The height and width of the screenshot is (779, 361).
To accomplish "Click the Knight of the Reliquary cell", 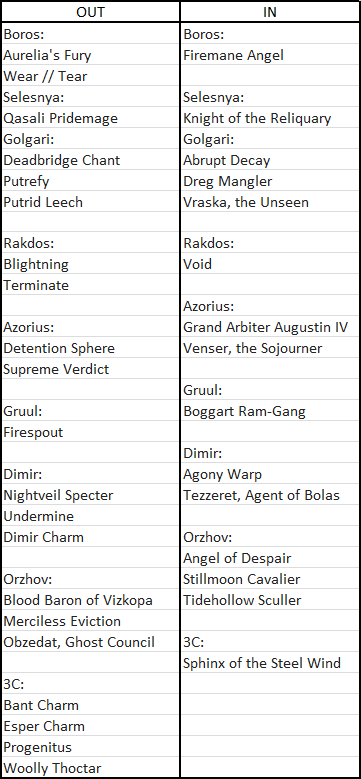I will (x=270, y=118).
